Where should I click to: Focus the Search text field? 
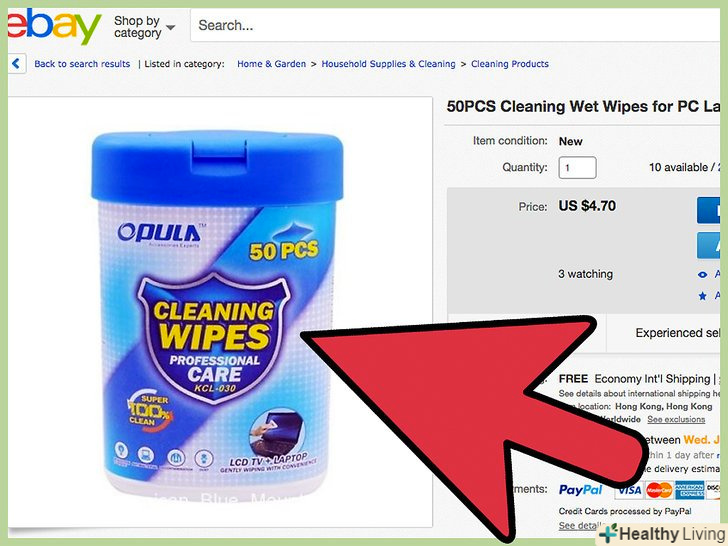point(455,26)
